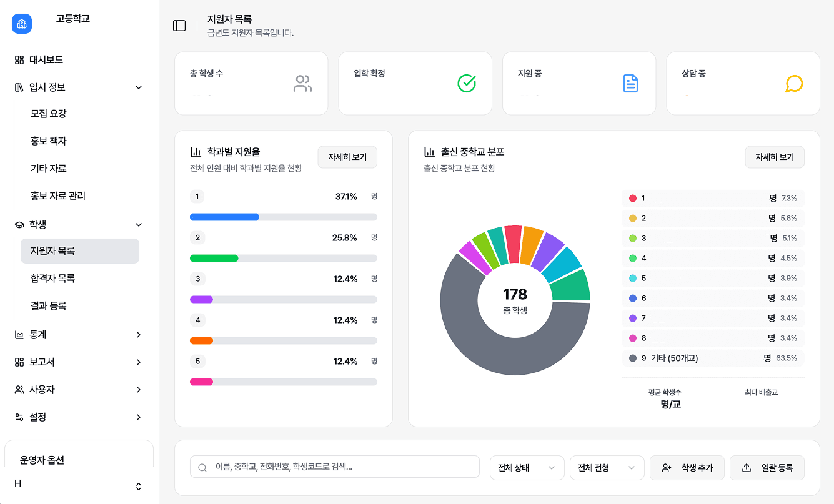Screen dimensions: 834x504
Task: Select 지원자 목록 in sidebar
Action: pos(80,251)
